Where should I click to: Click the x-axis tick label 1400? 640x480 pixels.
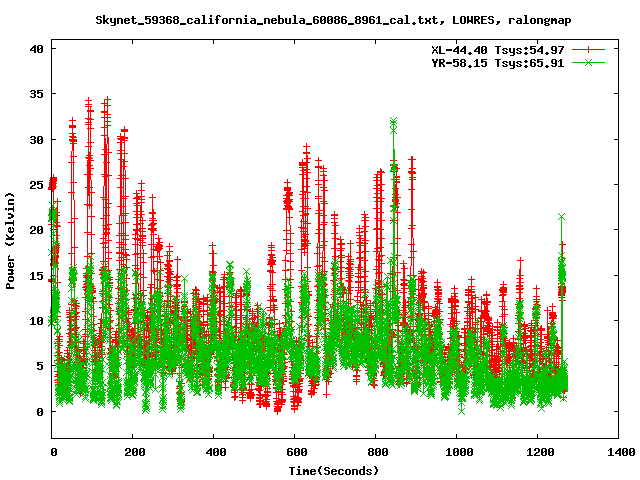[x=620, y=452]
